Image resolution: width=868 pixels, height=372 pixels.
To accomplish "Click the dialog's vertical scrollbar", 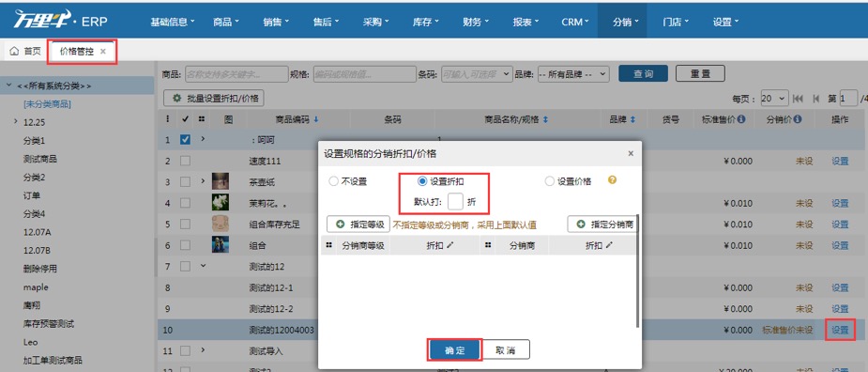I will click(x=638, y=271).
